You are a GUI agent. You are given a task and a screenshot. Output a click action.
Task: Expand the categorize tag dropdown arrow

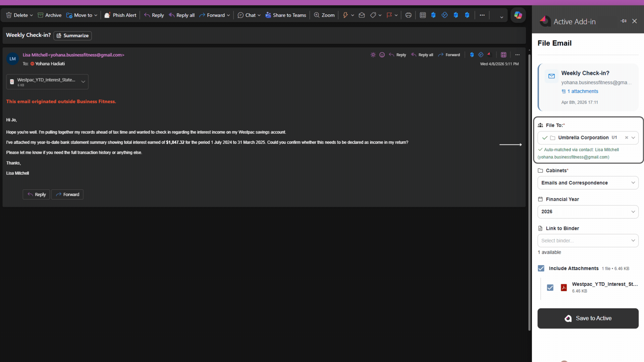(x=380, y=15)
